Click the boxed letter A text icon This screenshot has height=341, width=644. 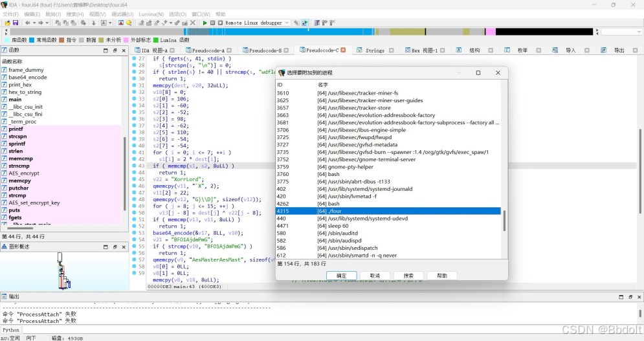(x=104, y=23)
